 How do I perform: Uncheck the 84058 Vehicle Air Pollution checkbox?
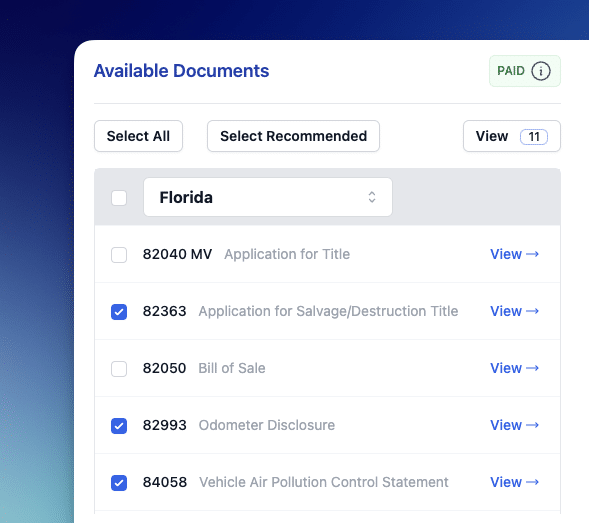coord(119,483)
